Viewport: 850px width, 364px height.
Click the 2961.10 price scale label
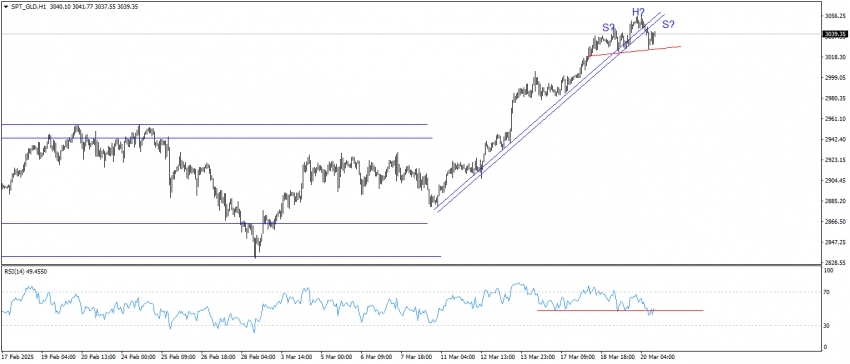pos(834,118)
